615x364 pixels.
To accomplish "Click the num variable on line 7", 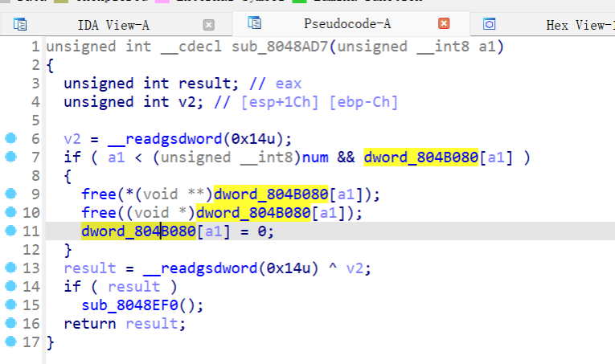I will (314, 157).
